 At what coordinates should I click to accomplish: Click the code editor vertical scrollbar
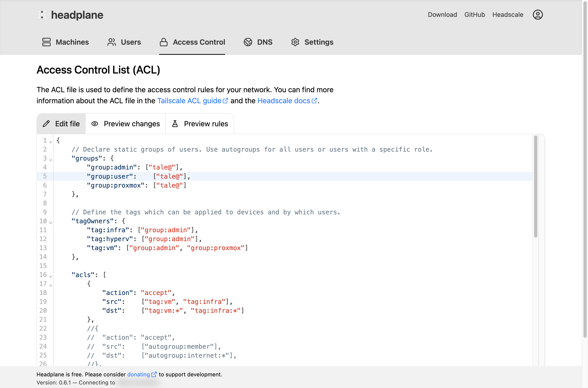536,186
